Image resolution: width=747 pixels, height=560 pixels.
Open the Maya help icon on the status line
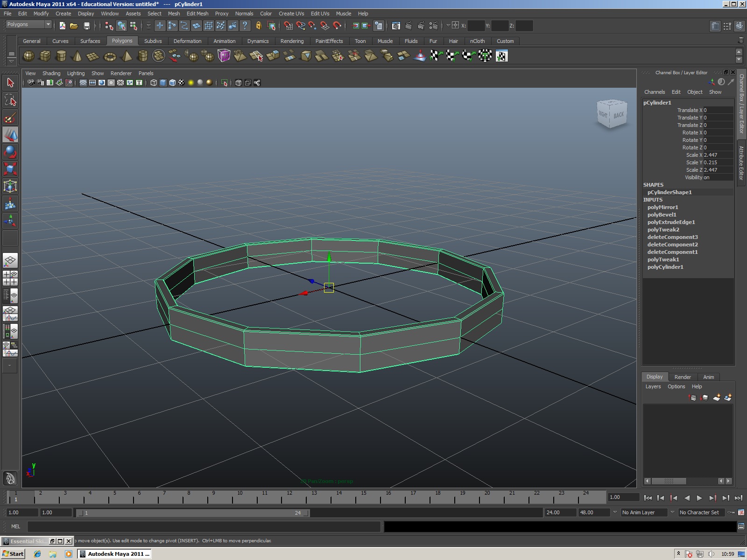(x=246, y=26)
